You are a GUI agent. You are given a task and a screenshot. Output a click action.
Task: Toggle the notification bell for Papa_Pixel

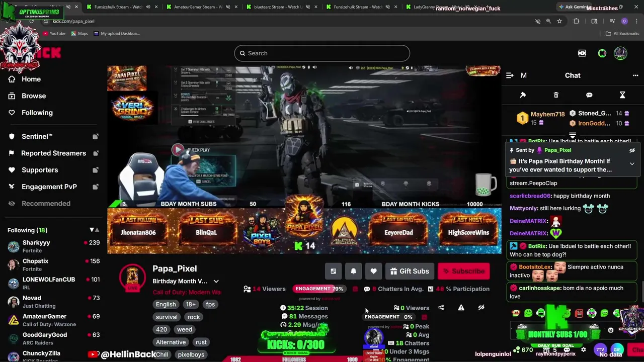pos(353,271)
